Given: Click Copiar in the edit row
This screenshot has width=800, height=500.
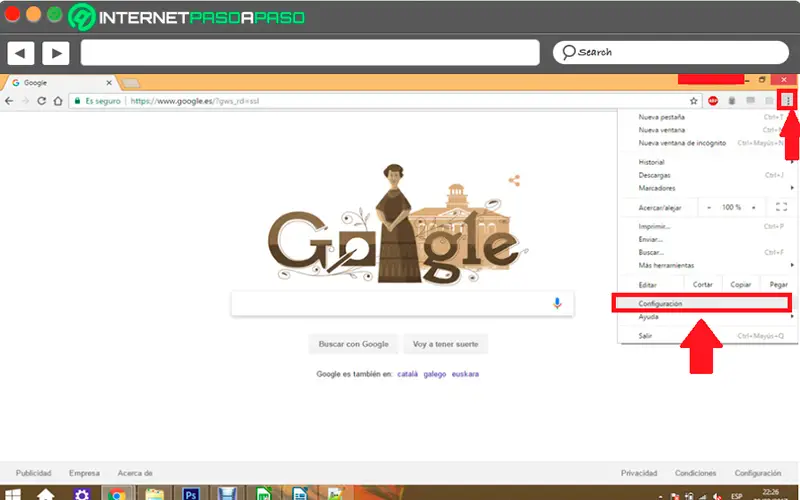Looking at the screenshot, I should [x=740, y=285].
